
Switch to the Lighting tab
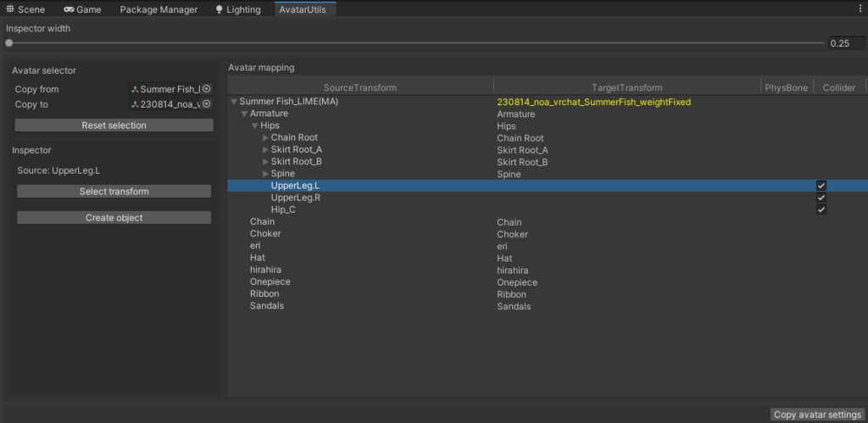[x=243, y=9]
